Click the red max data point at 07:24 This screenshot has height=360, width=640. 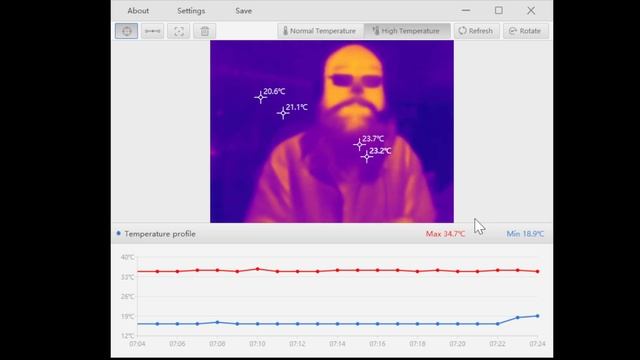tap(538, 271)
